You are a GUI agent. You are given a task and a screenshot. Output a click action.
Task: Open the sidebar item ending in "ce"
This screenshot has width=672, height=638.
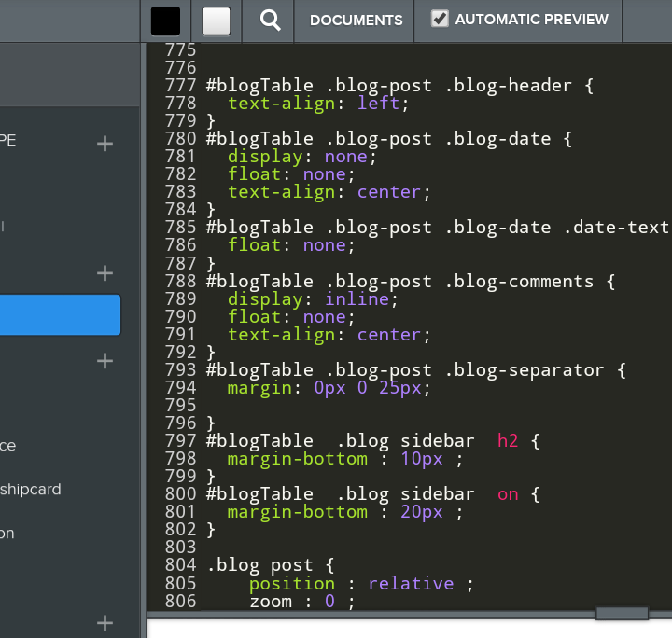[x=8, y=446]
